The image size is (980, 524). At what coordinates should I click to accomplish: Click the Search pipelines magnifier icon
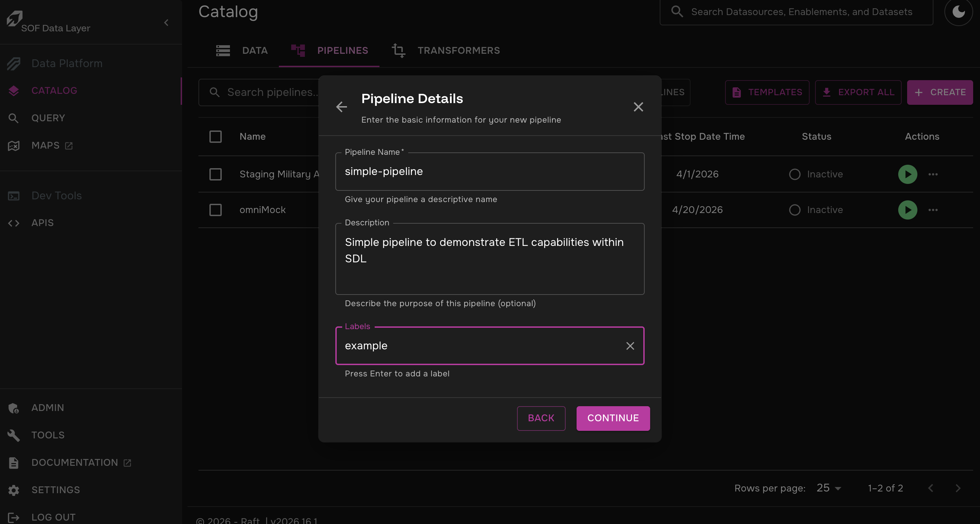coord(214,92)
